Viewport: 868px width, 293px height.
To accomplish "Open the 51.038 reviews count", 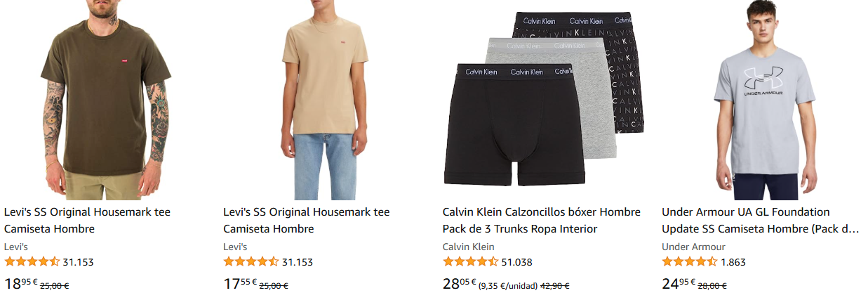I will click(516, 262).
